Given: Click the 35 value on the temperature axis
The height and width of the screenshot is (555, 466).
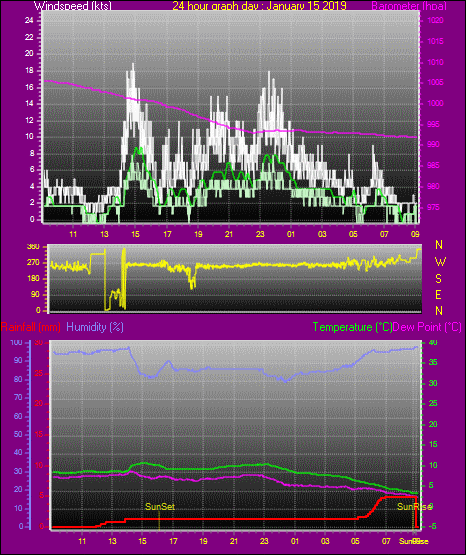Looking at the screenshot, I should pos(433,362).
